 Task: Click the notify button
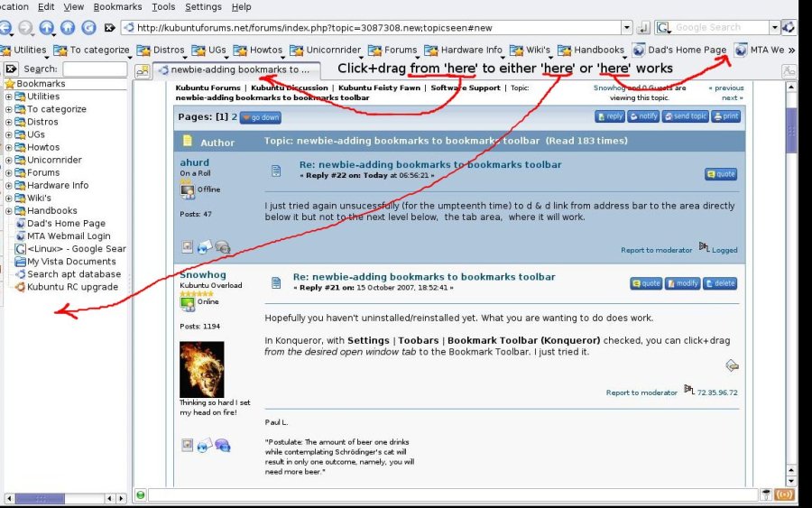pos(643,116)
